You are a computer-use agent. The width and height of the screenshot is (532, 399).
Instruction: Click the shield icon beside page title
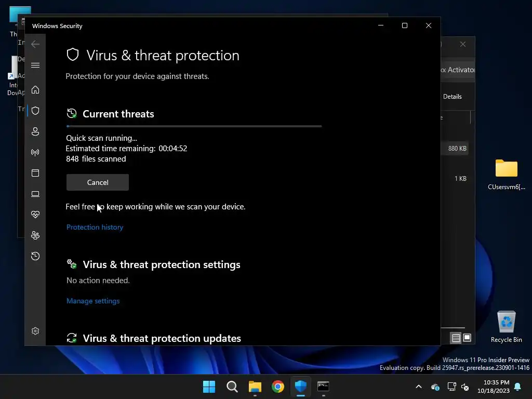(73, 55)
